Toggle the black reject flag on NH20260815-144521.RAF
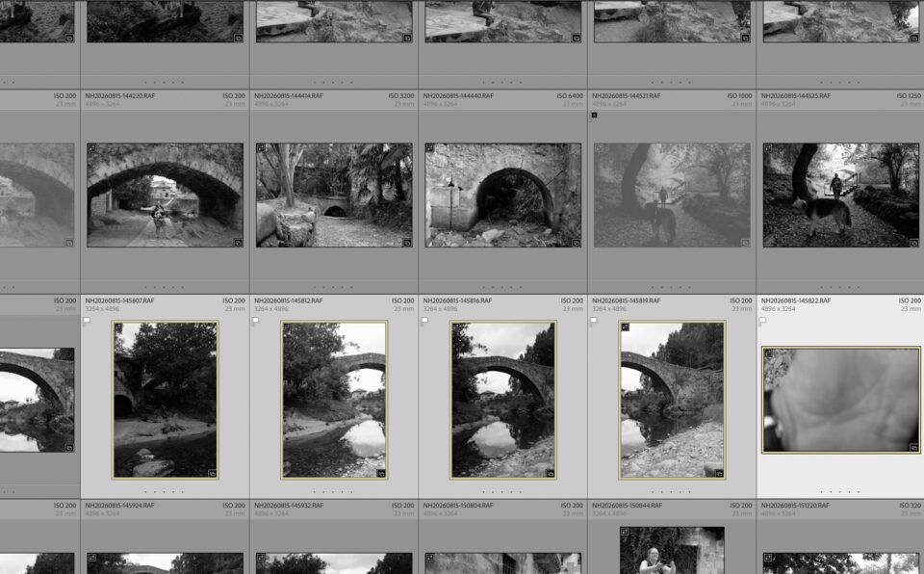This screenshot has width=924, height=574. point(594,115)
